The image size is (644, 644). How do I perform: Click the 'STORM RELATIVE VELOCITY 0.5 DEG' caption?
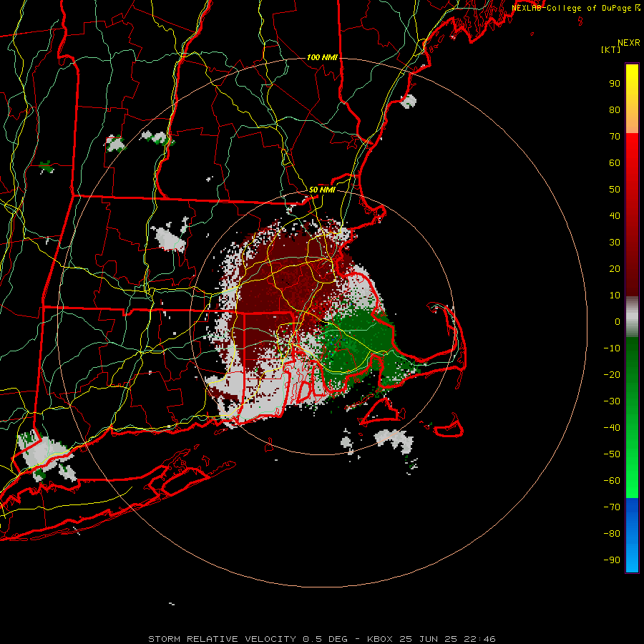pos(248,639)
